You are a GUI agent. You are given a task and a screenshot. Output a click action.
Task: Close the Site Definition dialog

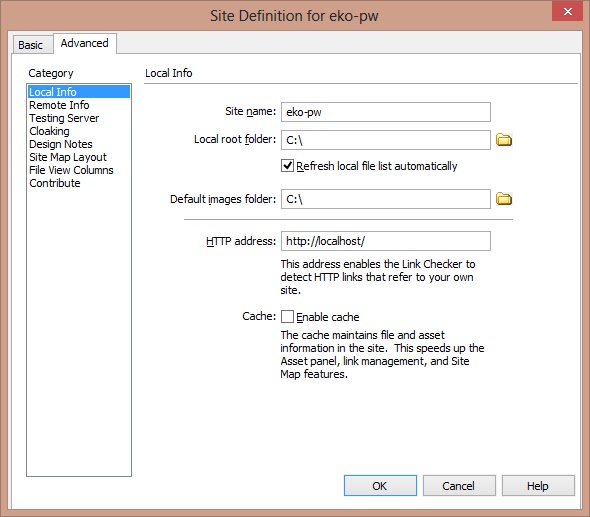pyautogui.click(x=567, y=11)
